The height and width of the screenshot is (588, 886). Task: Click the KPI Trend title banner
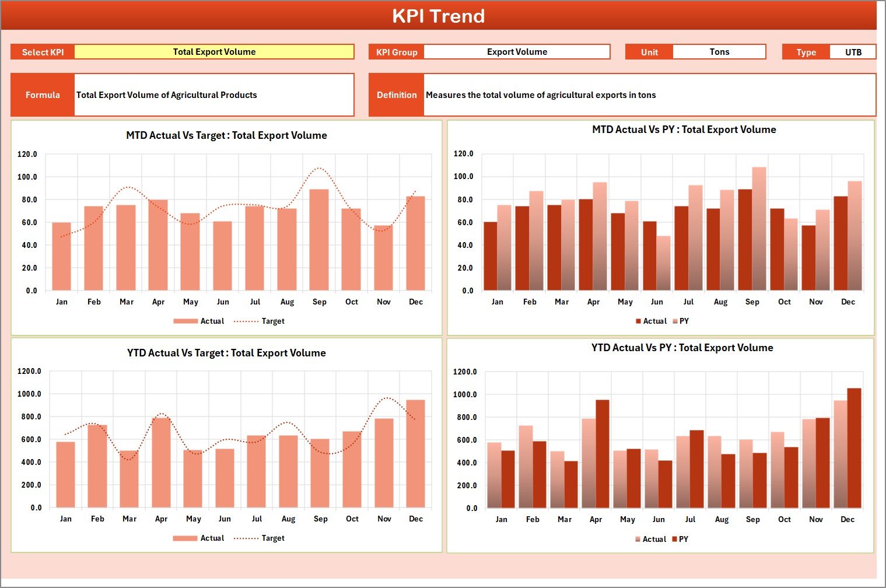tap(440, 16)
